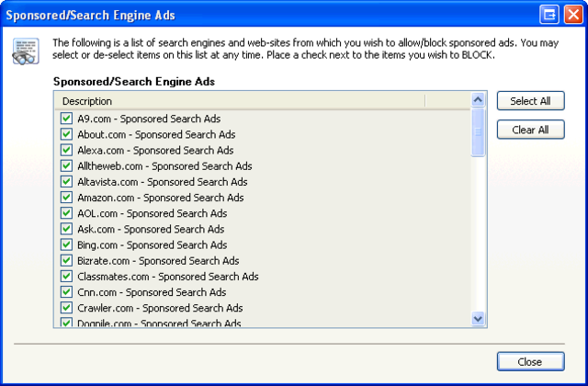Click the Description column header
The height and width of the screenshot is (386, 588).
tap(240, 101)
